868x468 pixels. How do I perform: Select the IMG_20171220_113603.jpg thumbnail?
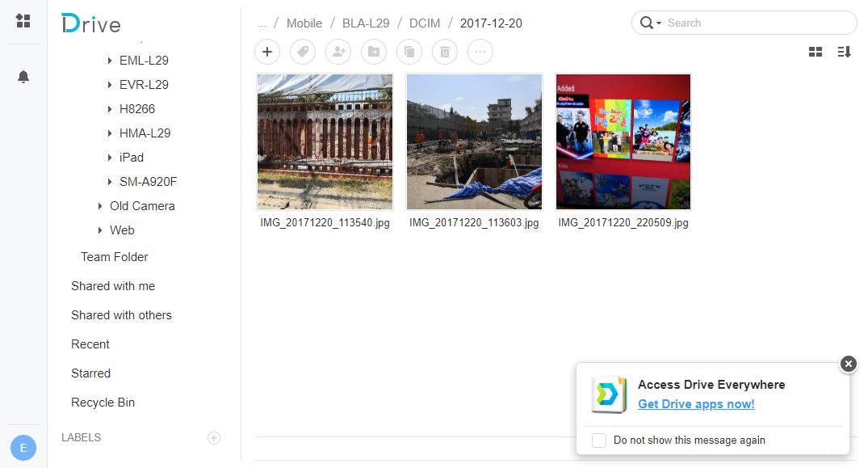click(x=474, y=142)
